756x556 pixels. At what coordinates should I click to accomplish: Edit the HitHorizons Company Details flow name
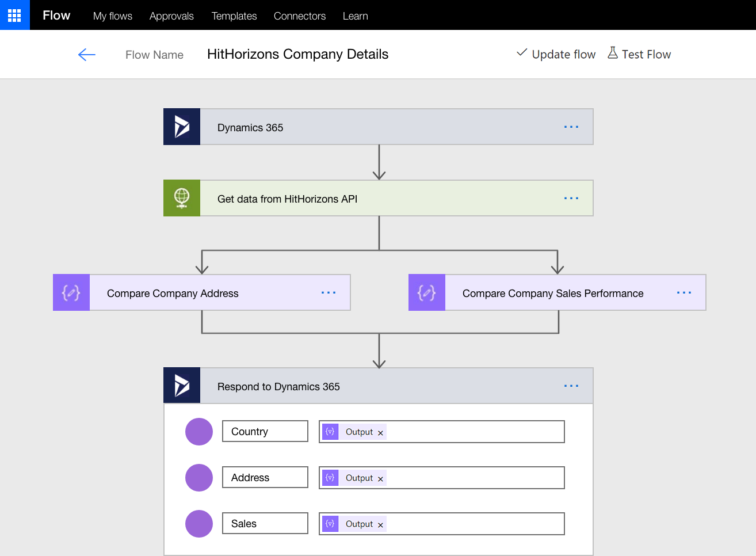click(x=298, y=54)
